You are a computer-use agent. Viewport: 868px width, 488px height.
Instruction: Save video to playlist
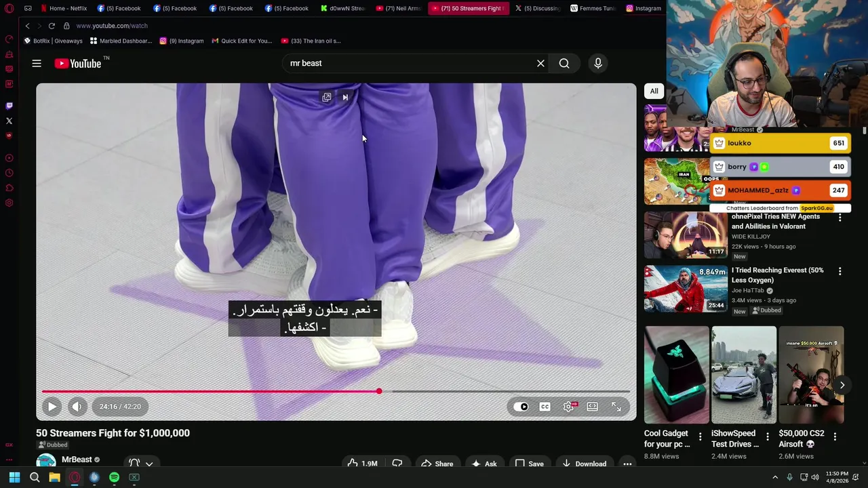click(529, 464)
